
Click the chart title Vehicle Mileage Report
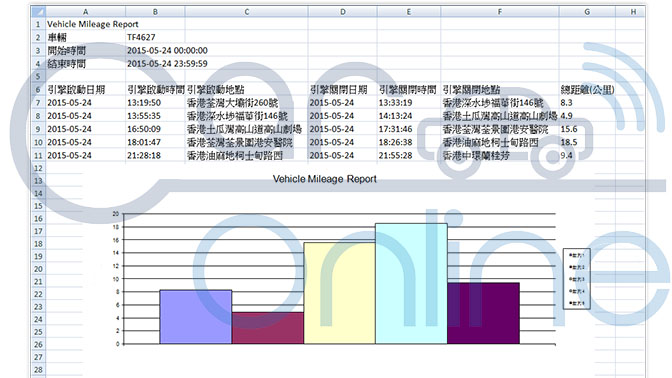click(324, 179)
